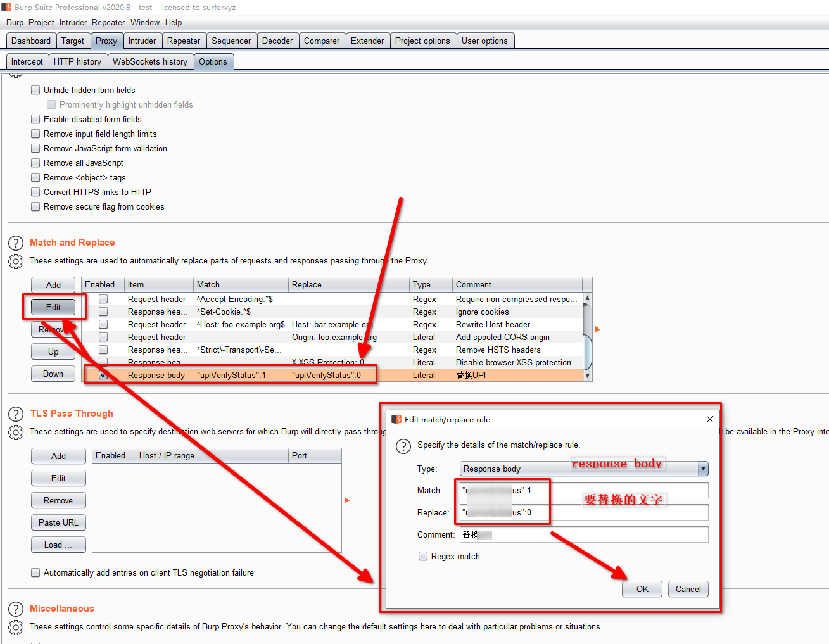Click the TLS Pass Through help icon
829x644 pixels.
click(16, 414)
